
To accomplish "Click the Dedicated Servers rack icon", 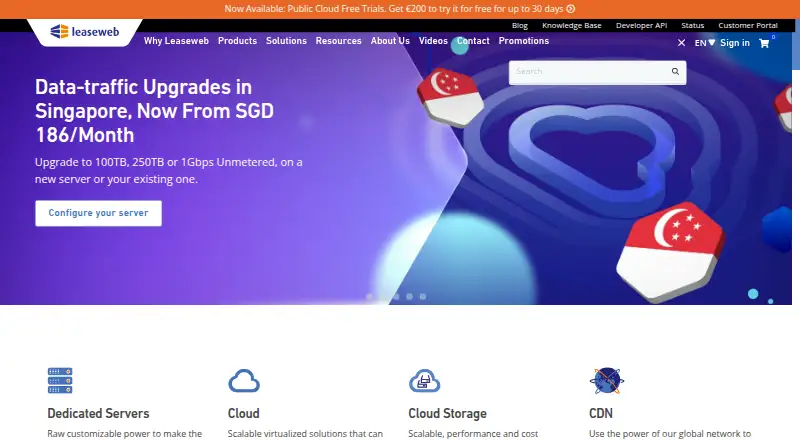I will pyautogui.click(x=60, y=380).
